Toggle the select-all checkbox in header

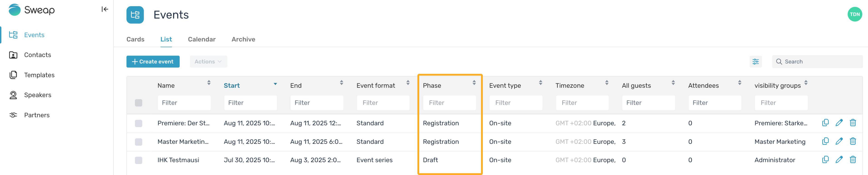139,103
